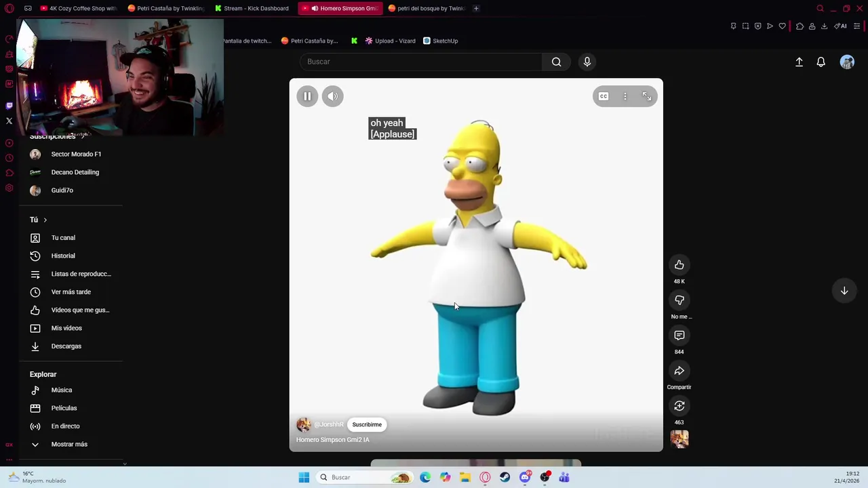The image size is (868, 488).
Task: Open Sector Morado F1 subscription
Action: pyautogui.click(x=75, y=154)
